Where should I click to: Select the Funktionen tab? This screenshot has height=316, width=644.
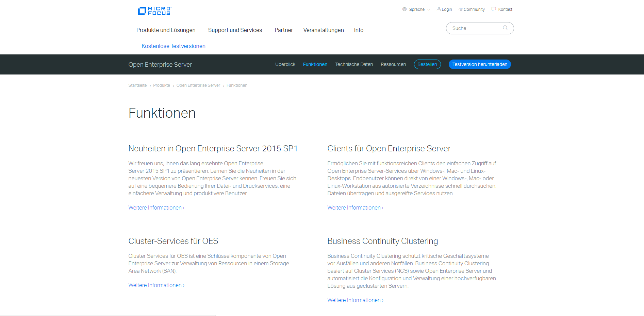315,64
